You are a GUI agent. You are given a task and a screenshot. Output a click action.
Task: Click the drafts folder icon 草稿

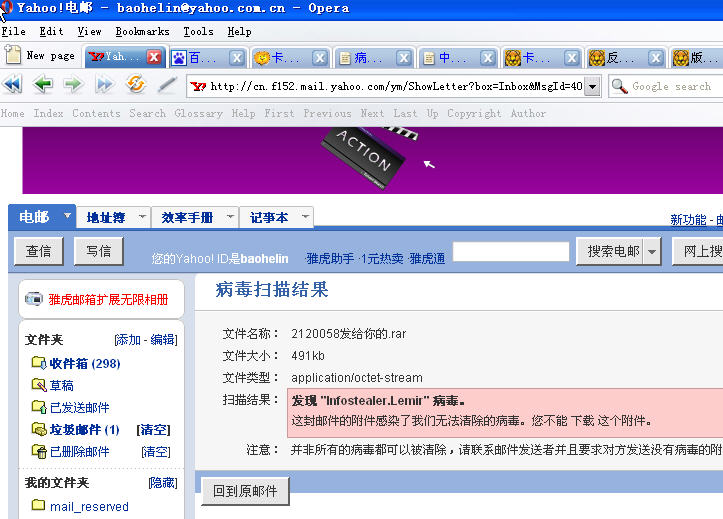(39, 385)
